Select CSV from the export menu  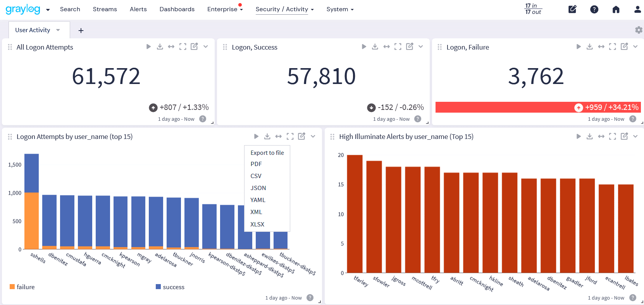(x=256, y=176)
